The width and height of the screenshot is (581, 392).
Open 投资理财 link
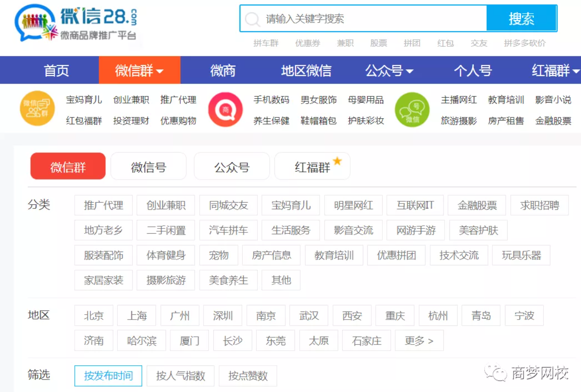click(131, 120)
